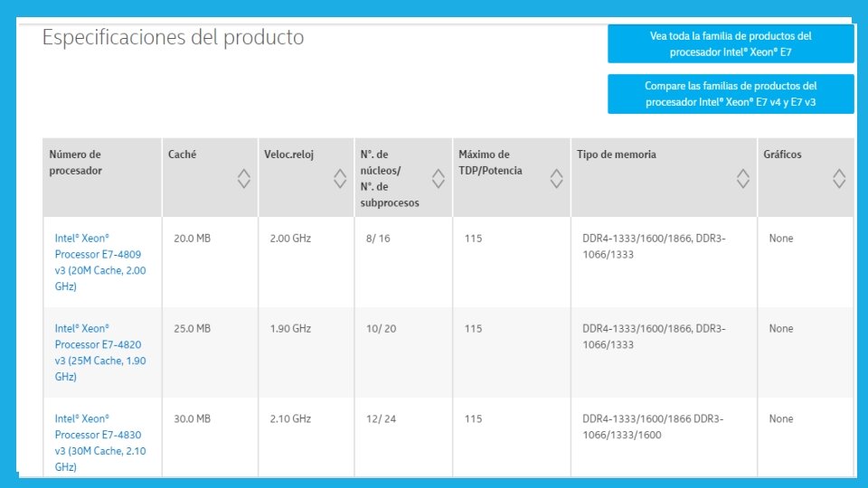Open Xeon Processor E7-4830 v3 link

click(x=100, y=443)
